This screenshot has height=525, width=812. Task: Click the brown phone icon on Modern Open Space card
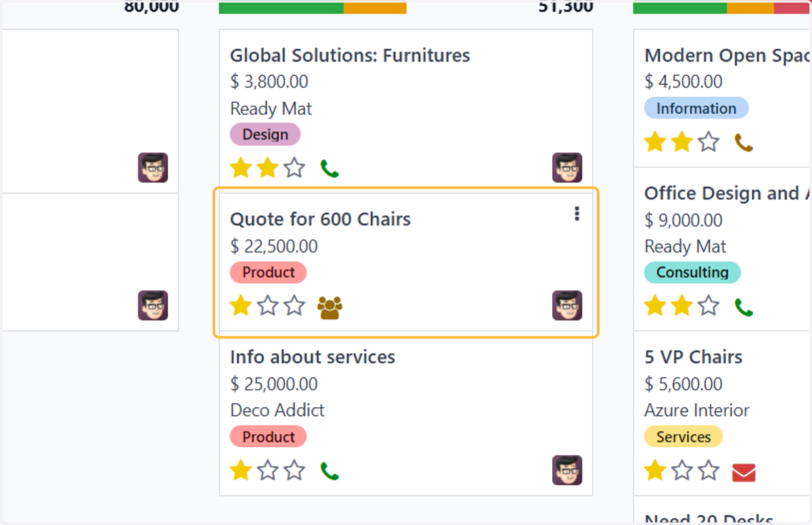click(744, 143)
